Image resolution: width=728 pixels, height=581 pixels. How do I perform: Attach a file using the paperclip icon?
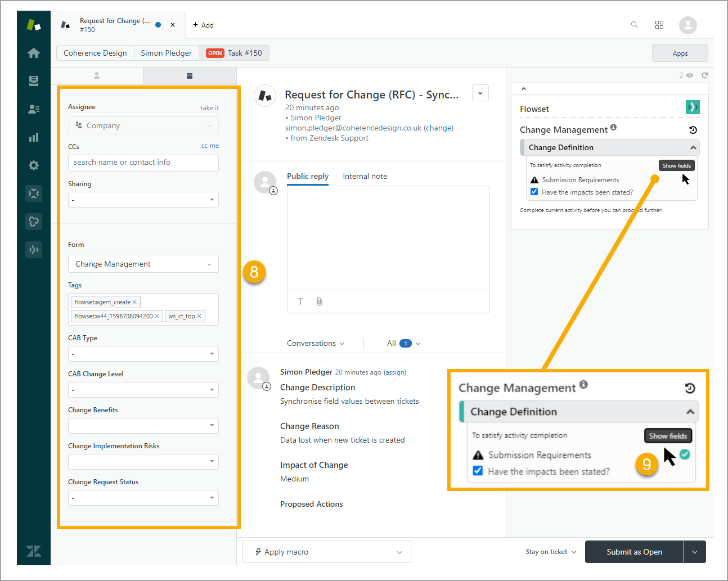pyautogui.click(x=320, y=301)
